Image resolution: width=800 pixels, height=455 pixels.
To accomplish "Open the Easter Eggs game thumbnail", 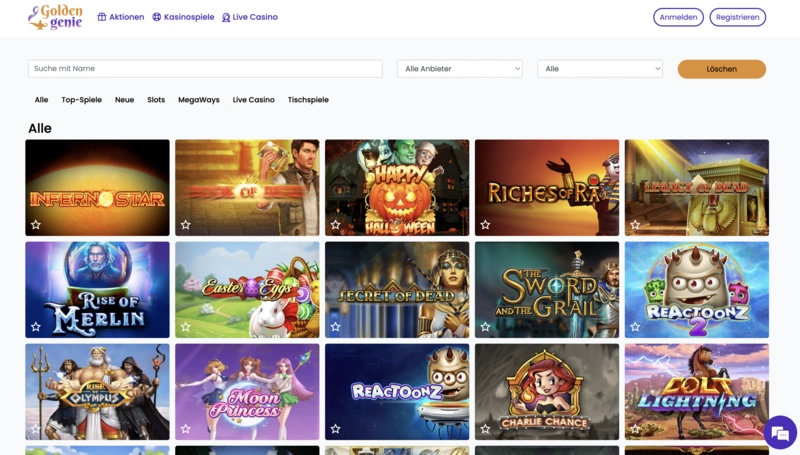I will (x=247, y=290).
